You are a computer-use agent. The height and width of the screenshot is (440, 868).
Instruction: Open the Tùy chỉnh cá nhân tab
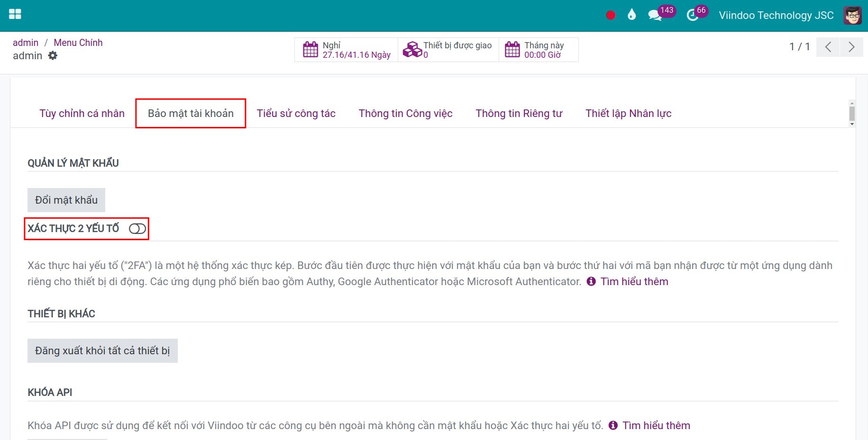(x=82, y=113)
